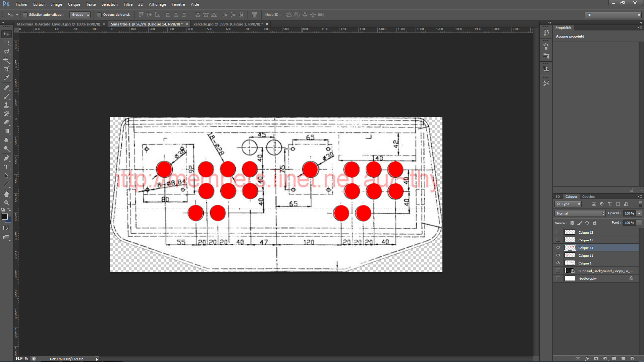Enable Sélection automatique checkbox

point(25,15)
